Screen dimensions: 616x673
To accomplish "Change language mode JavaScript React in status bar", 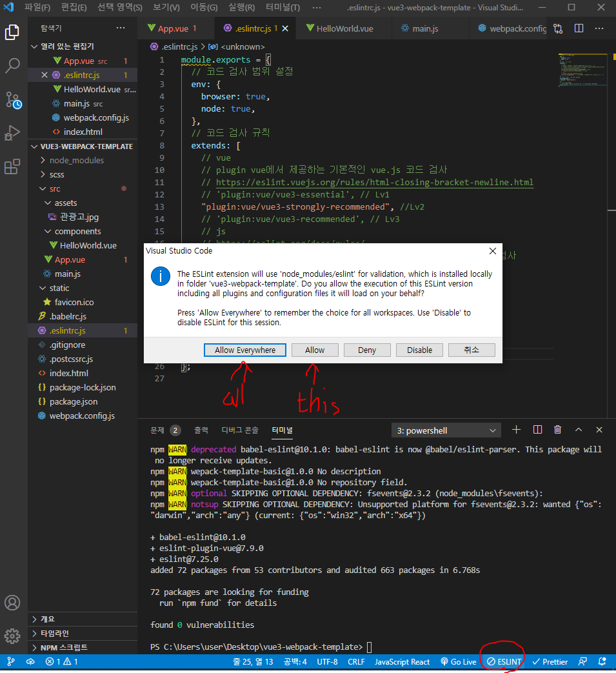I will [402, 661].
